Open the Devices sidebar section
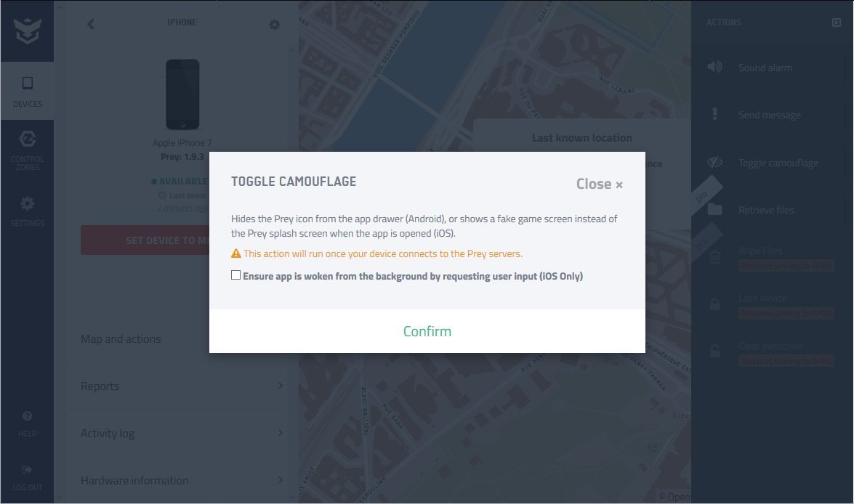Image resolution: width=854 pixels, height=504 pixels. tap(27, 91)
